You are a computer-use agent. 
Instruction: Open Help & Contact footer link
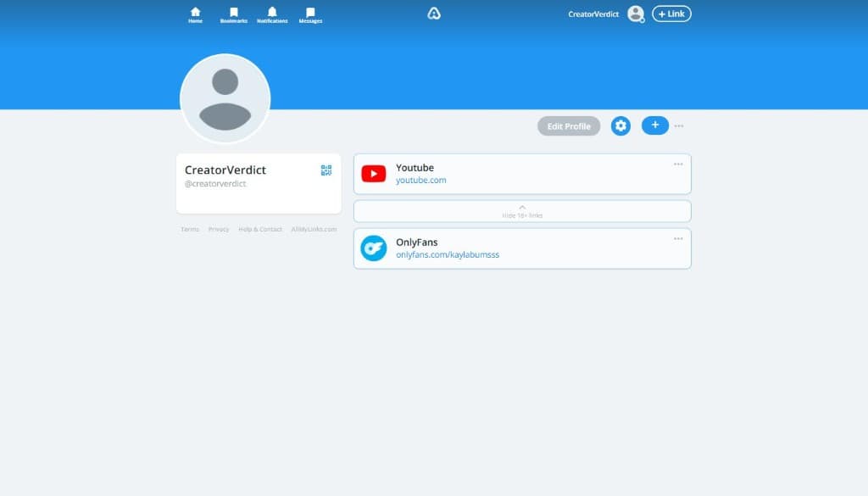(x=260, y=229)
